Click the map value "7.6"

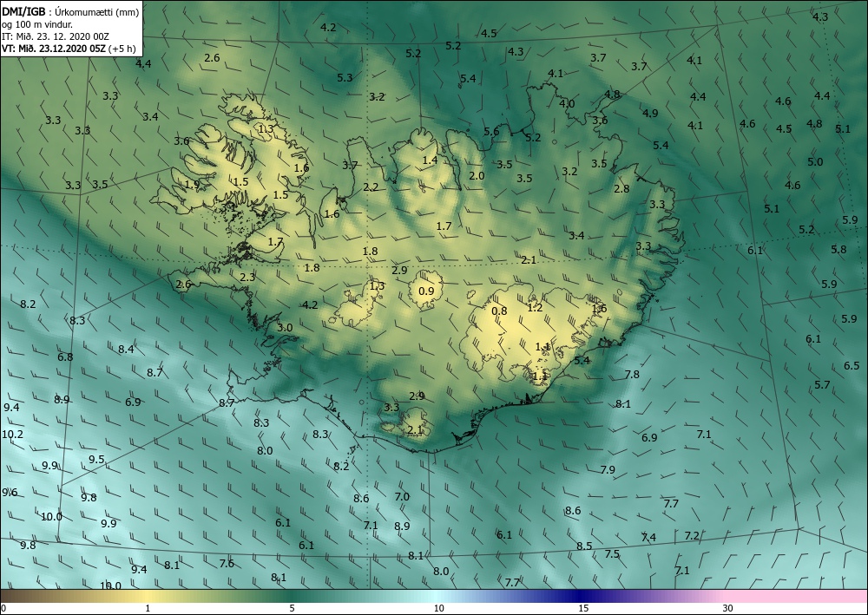coord(227,564)
